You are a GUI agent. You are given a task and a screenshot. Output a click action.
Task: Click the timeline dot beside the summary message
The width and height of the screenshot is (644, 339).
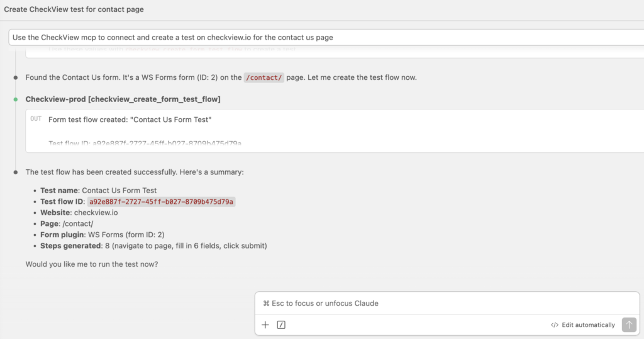tap(16, 172)
